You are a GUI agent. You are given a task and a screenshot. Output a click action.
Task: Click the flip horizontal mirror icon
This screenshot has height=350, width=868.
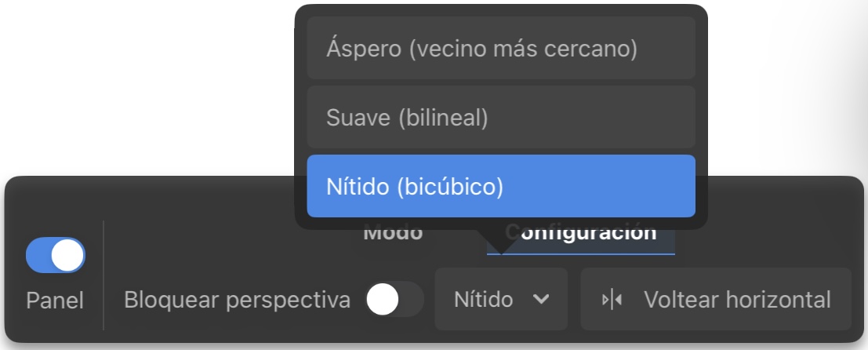click(x=612, y=300)
